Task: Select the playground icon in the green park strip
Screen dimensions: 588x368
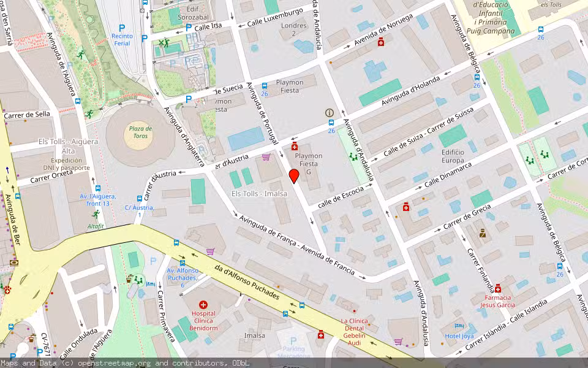Action: pos(352,156)
